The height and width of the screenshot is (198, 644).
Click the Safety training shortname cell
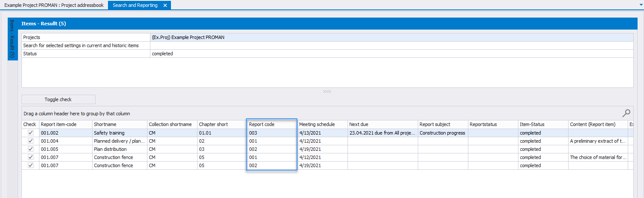pyautogui.click(x=120, y=133)
